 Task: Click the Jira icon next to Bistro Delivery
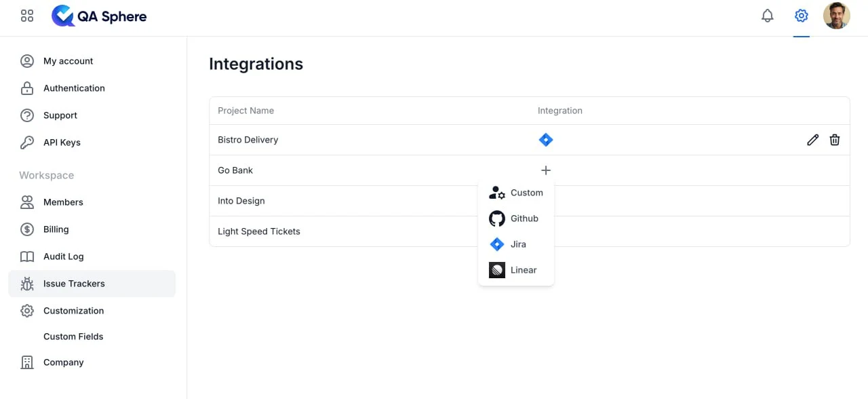[x=546, y=140]
